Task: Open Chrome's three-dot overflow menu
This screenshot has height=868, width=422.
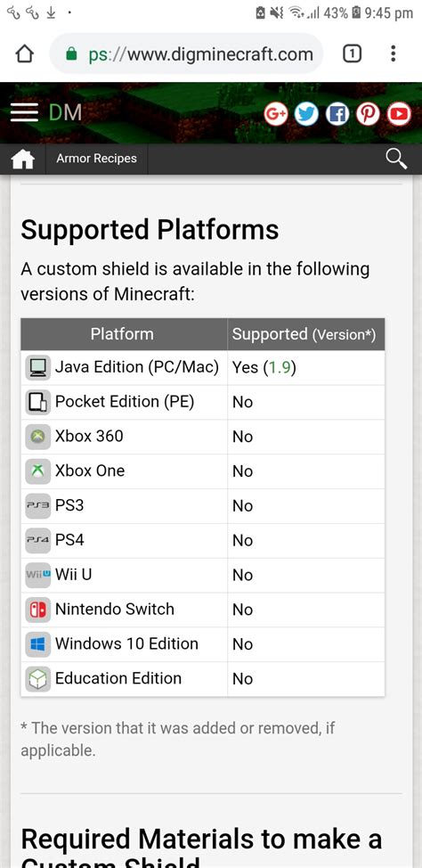Action: 393,53
